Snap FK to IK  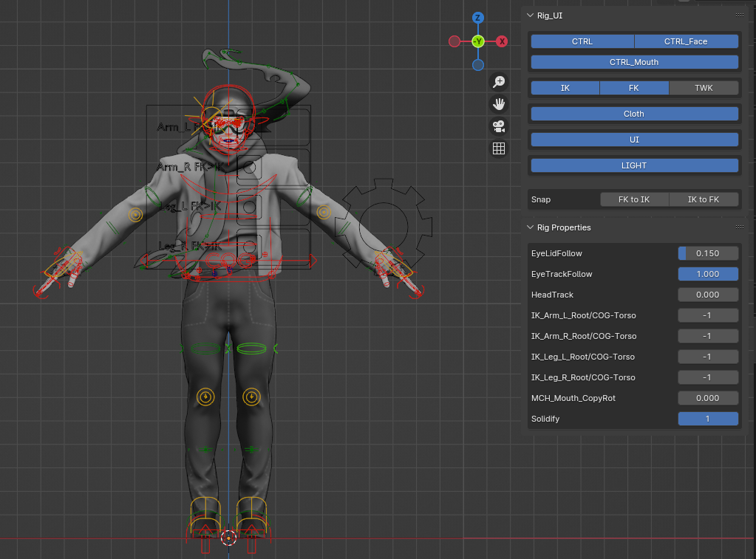pyautogui.click(x=635, y=199)
